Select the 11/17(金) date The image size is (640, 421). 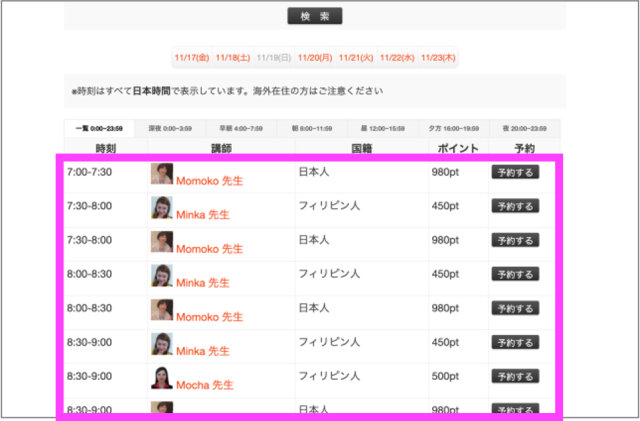click(x=191, y=58)
